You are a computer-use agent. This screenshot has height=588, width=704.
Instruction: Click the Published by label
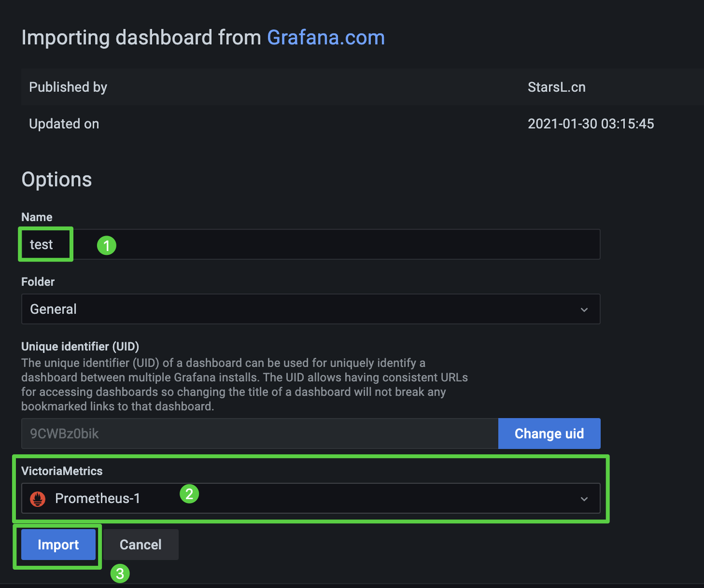pyautogui.click(x=68, y=87)
